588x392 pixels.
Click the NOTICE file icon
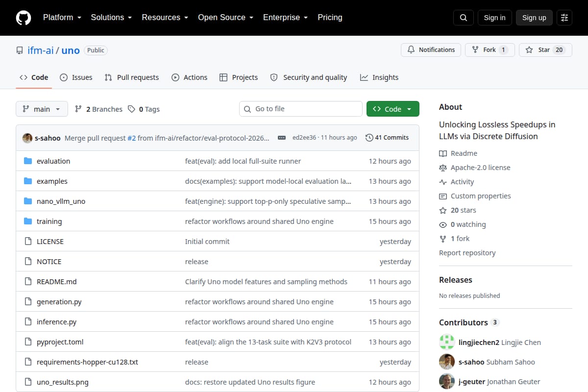pos(28,262)
